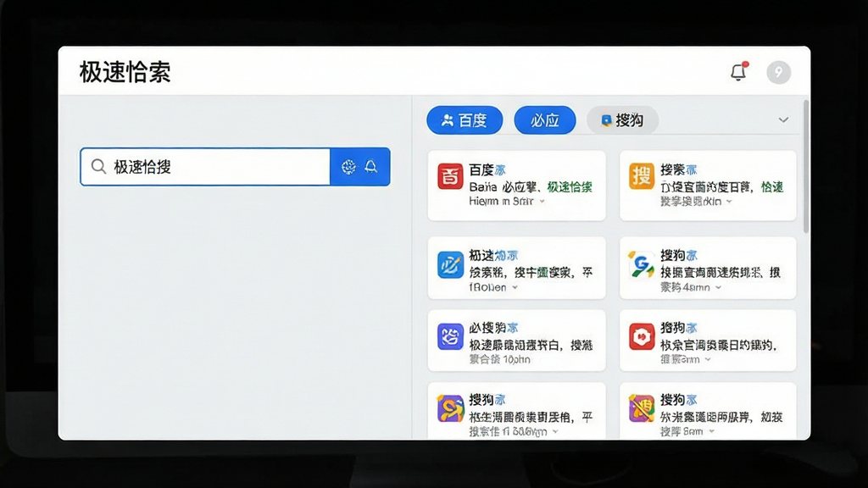Open the purple-and-yellow swirl 搜狗 card icon
Screen dimensions: 868x488
coord(450,408)
